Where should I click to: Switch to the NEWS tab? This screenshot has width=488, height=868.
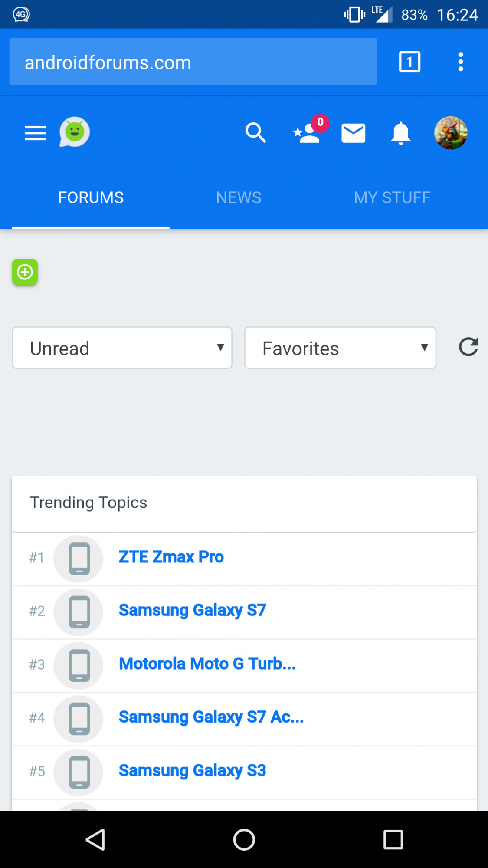pos(239,198)
